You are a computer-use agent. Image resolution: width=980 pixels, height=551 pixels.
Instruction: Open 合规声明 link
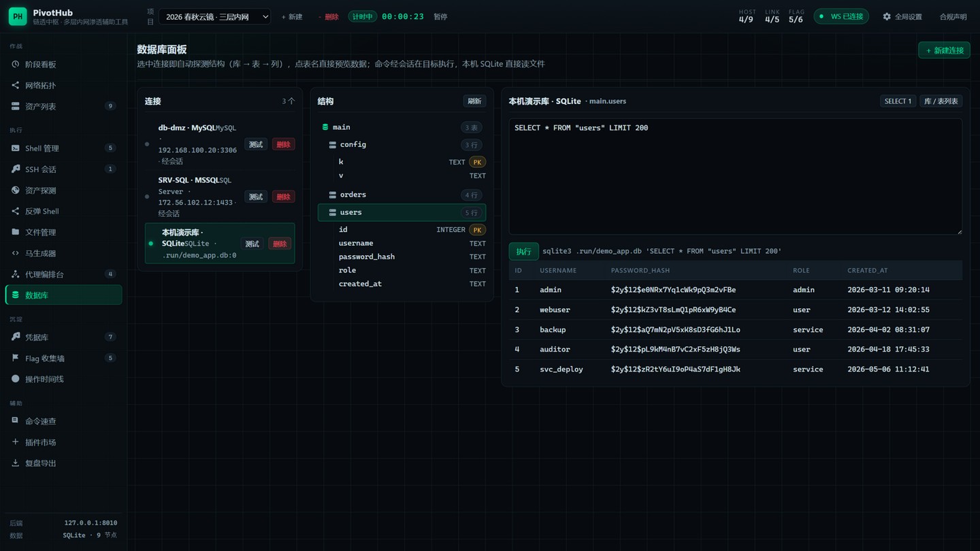953,17
